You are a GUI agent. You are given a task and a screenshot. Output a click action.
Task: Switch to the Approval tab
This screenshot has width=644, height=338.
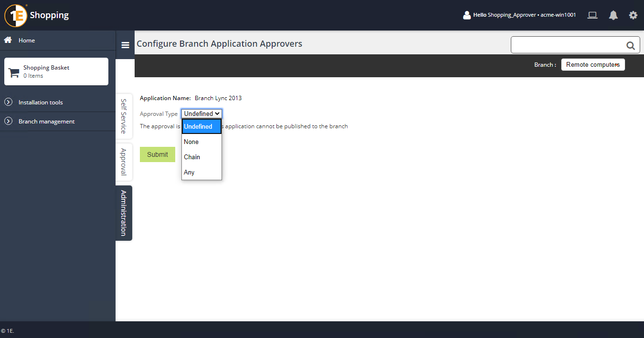(124, 162)
